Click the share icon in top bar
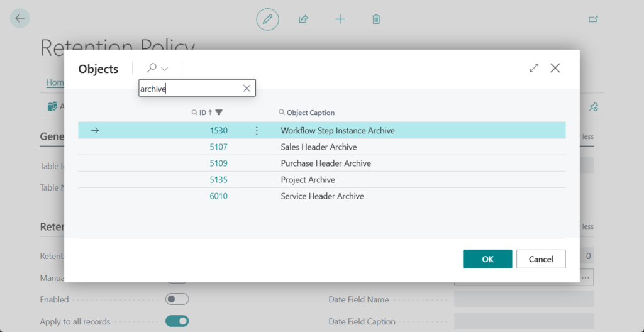This screenshot has width=644, height=332. pyautogui.click(x=303, y=19)
